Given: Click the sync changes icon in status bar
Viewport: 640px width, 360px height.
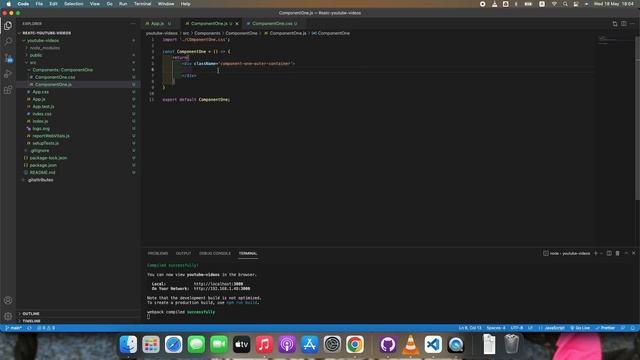Looking at the screenshot, I should point(29,328).
